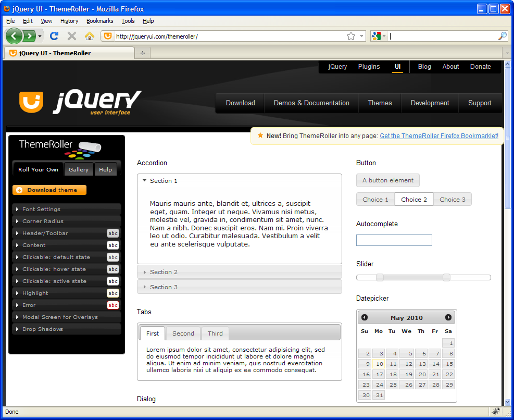Click the right slider handle
The height and width of the screenshot is (420, 514).
(446, 278)
